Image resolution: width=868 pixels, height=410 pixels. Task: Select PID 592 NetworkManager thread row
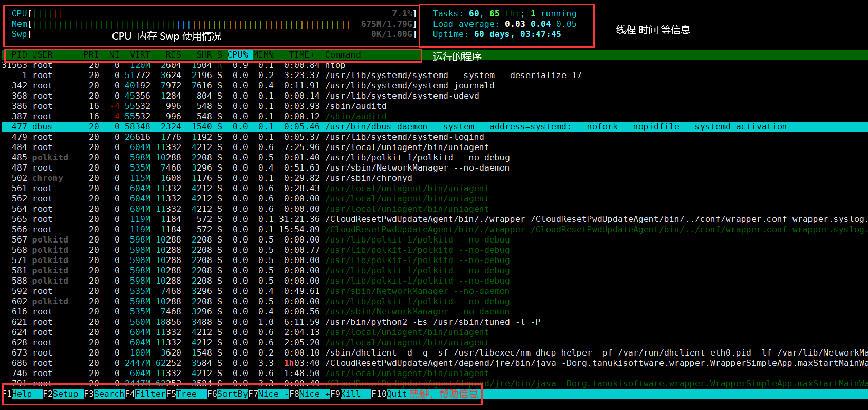point(434,291)
